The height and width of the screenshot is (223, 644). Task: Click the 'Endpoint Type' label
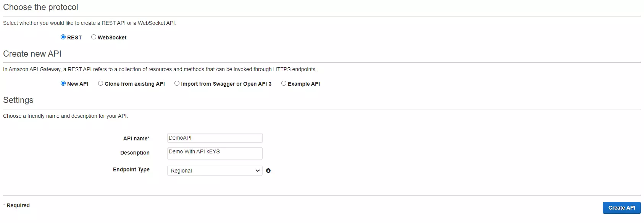pos(131,170)
